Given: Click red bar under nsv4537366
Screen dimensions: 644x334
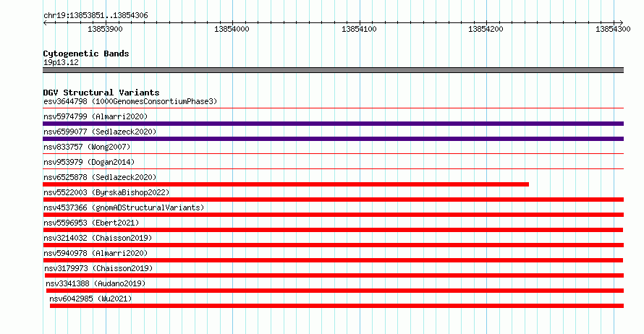Looking at the screenshot, I should click(x=333, y=215).
